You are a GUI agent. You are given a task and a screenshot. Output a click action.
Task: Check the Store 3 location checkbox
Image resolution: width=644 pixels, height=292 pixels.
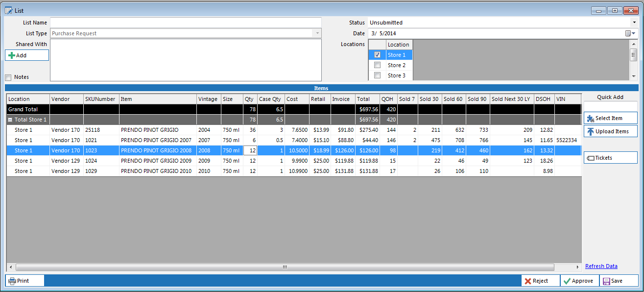(x=377, y=75)
